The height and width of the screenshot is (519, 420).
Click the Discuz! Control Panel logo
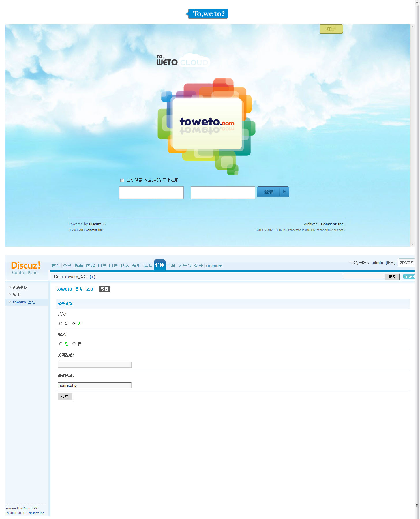(x=25, y=268)
